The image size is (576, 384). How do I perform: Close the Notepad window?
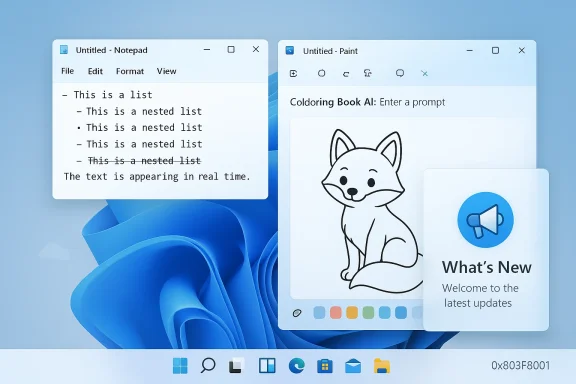(256, 49)
